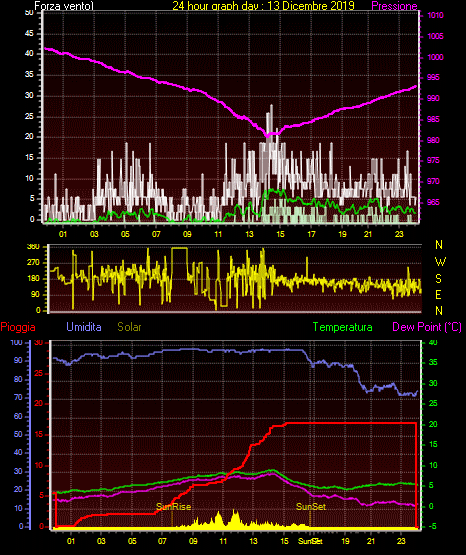
Task: Click the red 'Pioggia' legend label
Action: coord(18,327)
